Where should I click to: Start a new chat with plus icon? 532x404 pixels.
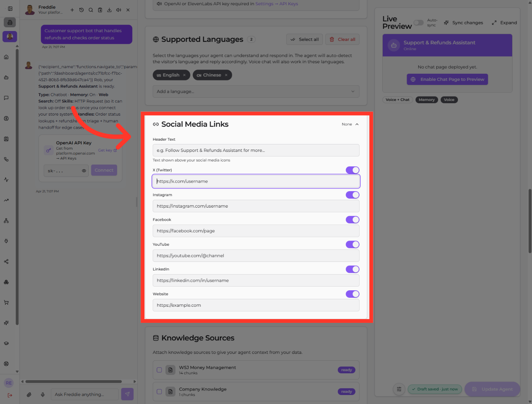[x=72, y=10]
